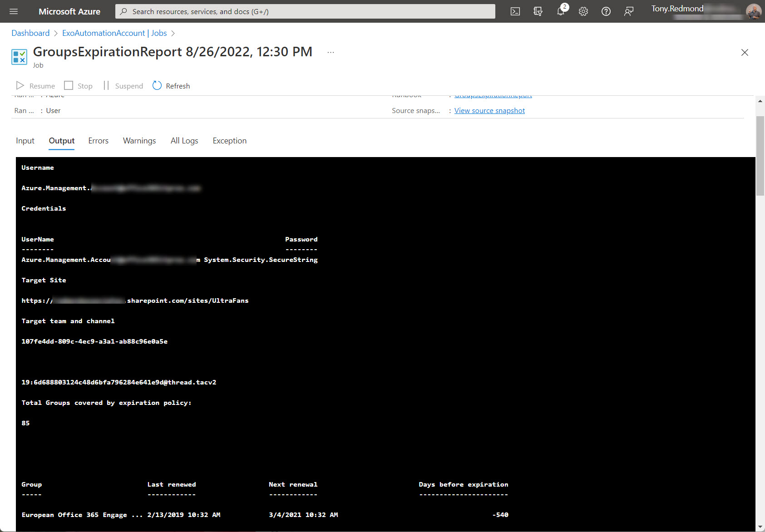Click the job icon beside GroupsExpirationReport title
This screenshot has width=765, height=532.
click(x=19, y=57)
